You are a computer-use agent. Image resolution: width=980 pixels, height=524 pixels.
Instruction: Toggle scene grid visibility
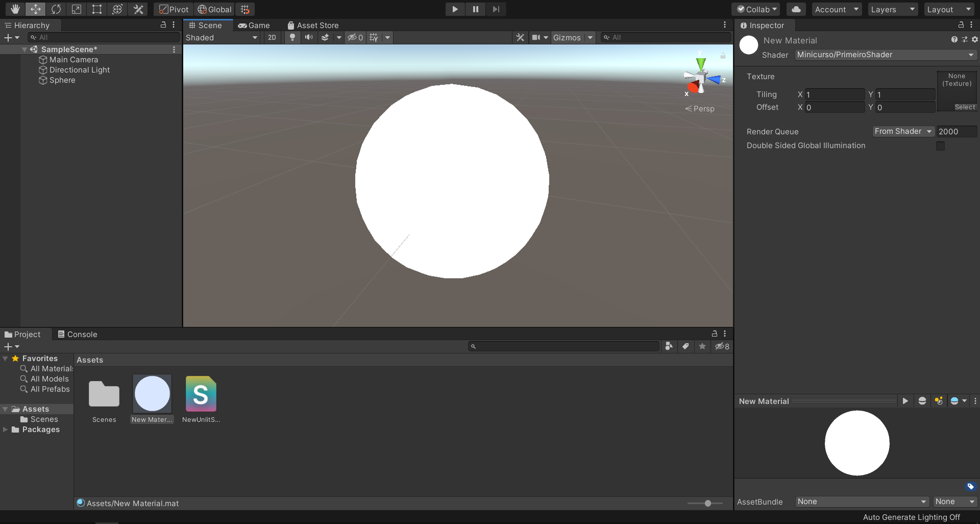[374, 37]
